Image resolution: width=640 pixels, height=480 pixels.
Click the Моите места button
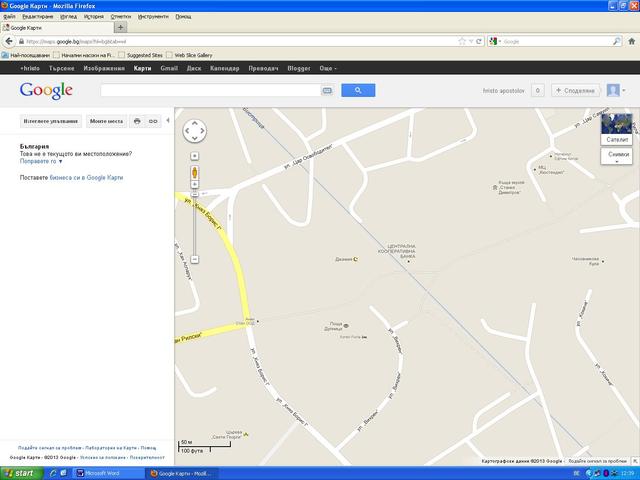[x=106, y=120]
